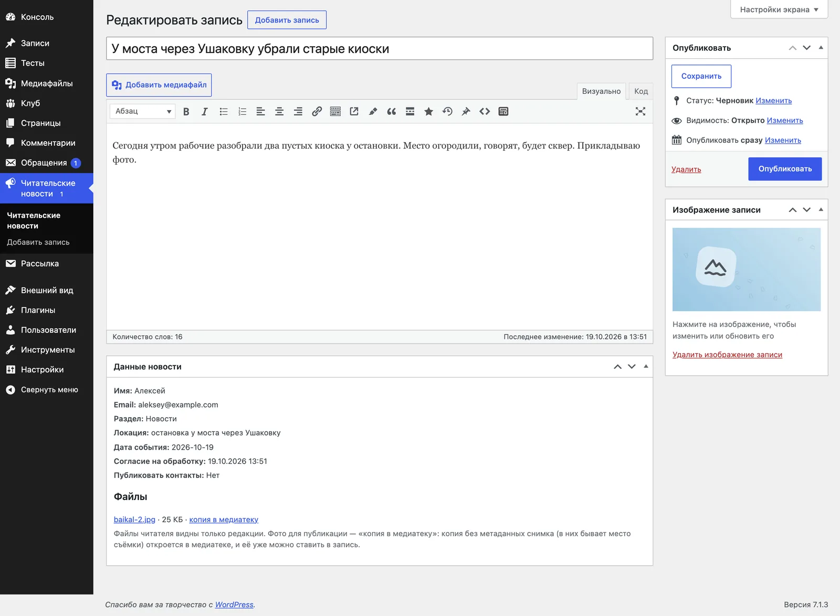This screenshot has width=840, height=616.
Task: Open the code brackets tool
Action: click(x=485, y=111)
